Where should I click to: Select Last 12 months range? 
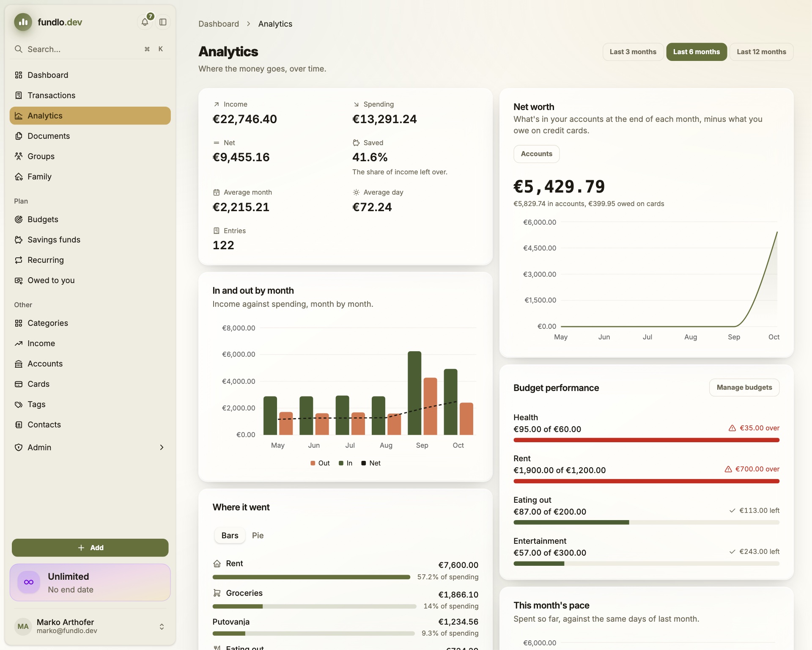point(761,52)
